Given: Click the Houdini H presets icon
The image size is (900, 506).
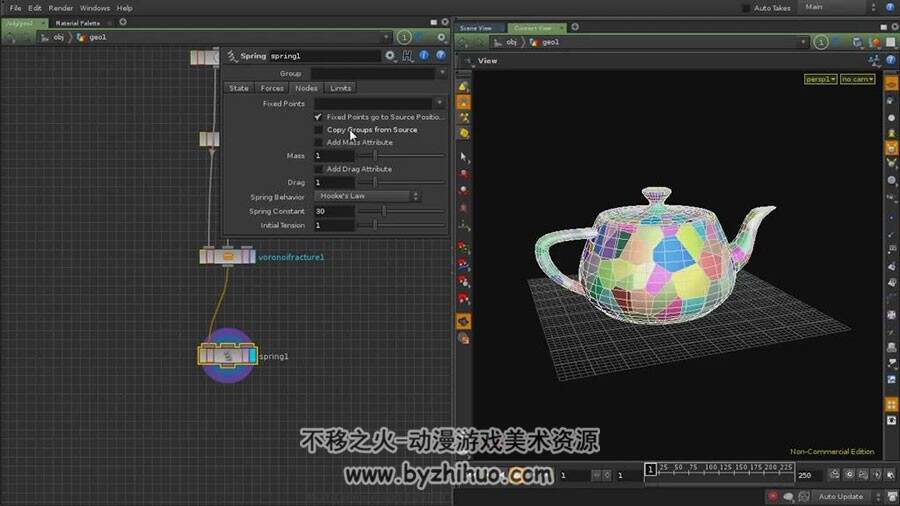Looking at the screenshot, I should click(x=408, y=56).
